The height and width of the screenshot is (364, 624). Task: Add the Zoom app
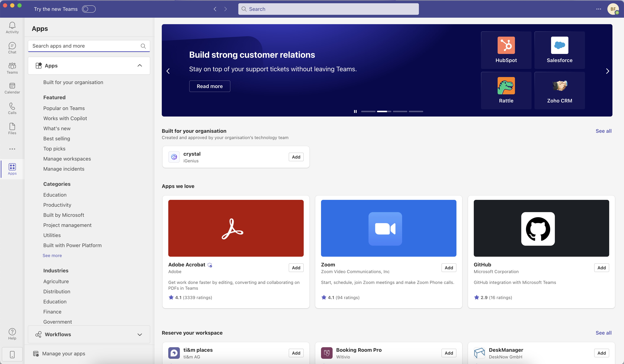point(448,267)
